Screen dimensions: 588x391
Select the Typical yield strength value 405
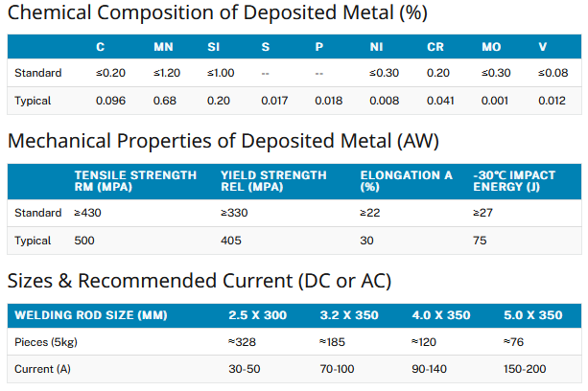coord(232,241)
